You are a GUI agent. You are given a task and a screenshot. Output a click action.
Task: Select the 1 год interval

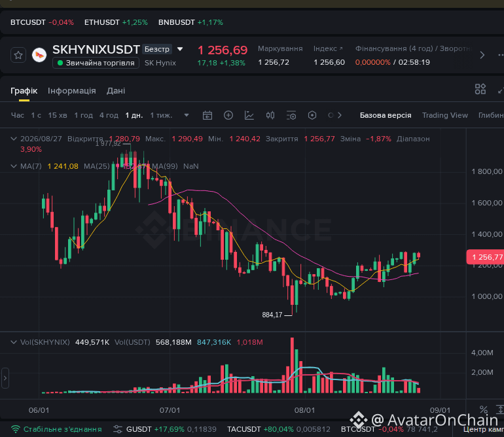(x=83, y=115)
